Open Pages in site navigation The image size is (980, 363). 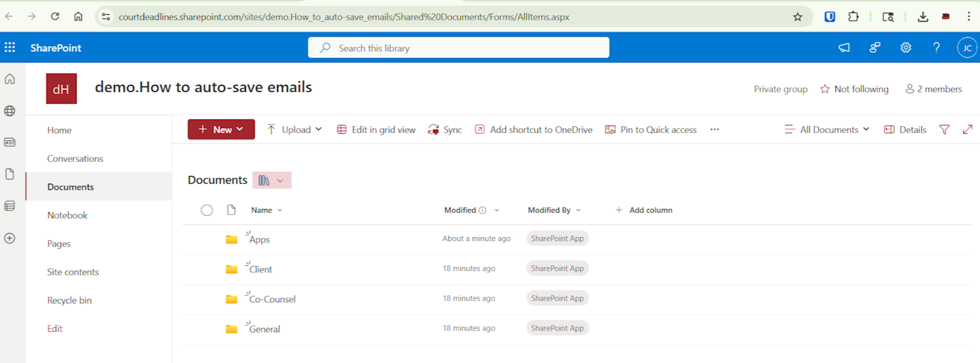tap(59, 244)
